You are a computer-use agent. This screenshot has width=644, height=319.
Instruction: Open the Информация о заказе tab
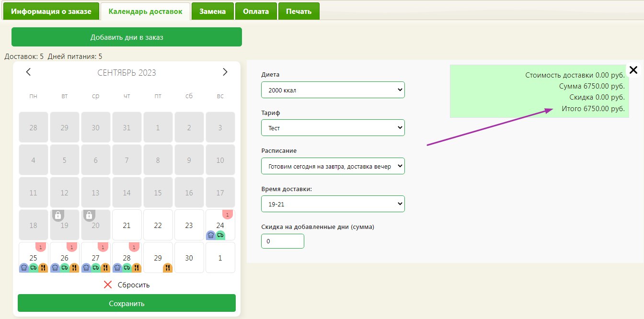(51, 11)
